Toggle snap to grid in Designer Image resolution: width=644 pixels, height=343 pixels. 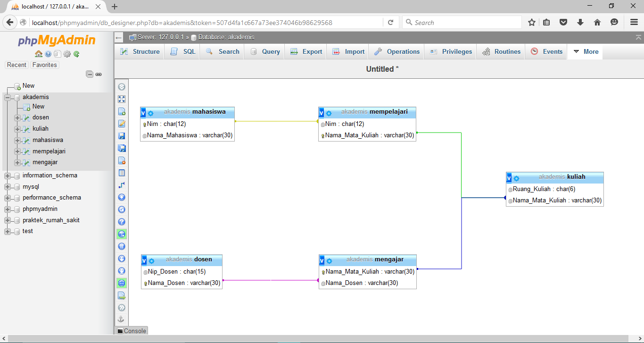pos(122,246)
